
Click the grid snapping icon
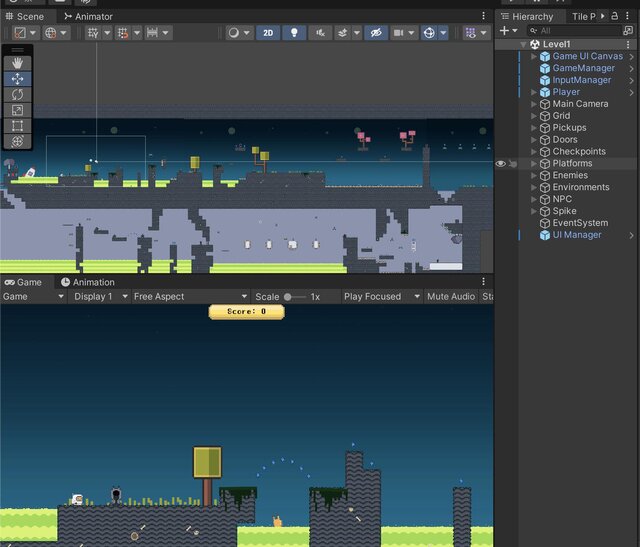[123, 33]
